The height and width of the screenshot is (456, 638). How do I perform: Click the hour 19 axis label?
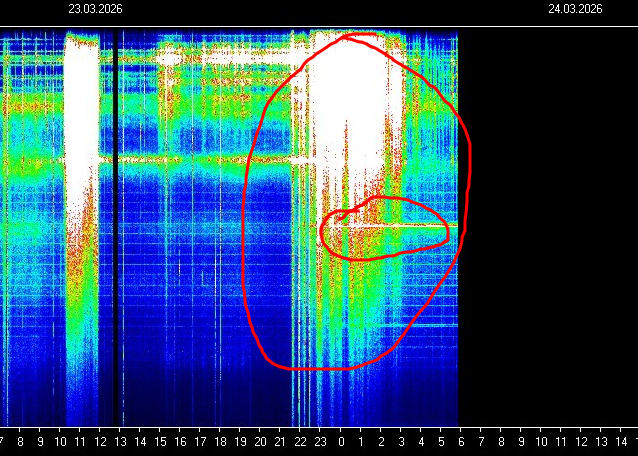click(x=240, y=441)
